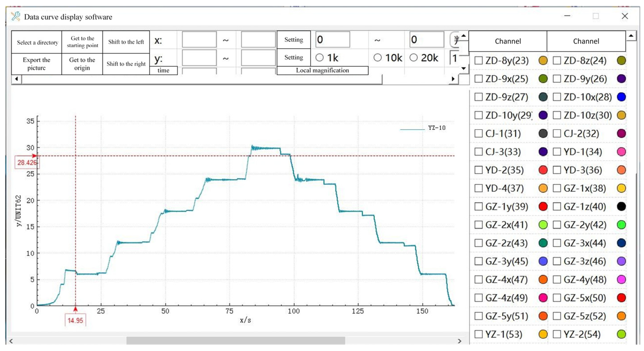Image resolution: width=644 pixels, height=351 pixels.
Task: Select the 10k radio option
Action: coord(377,58)
